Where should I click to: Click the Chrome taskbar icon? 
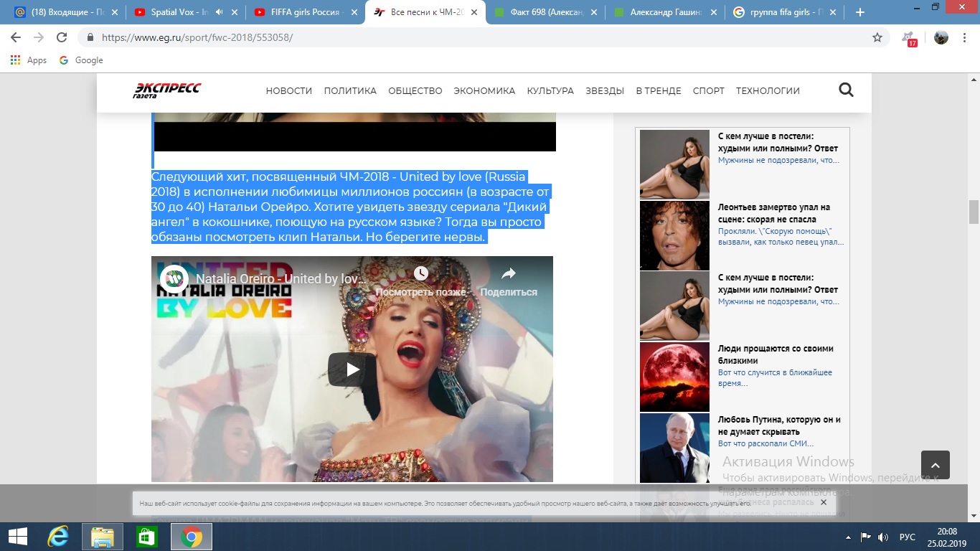click(192, 537)
